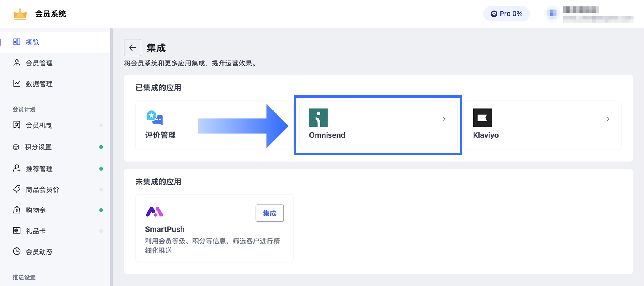
Task: Open the Pro 0% plan badge
Action: pyautogui.click(x=506, y=14)
